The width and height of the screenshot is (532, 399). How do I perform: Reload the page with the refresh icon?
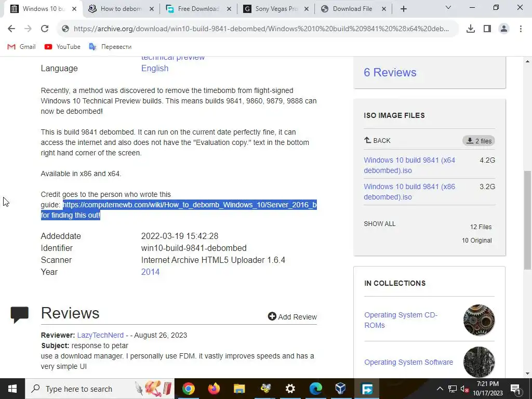tap(45, 29)
